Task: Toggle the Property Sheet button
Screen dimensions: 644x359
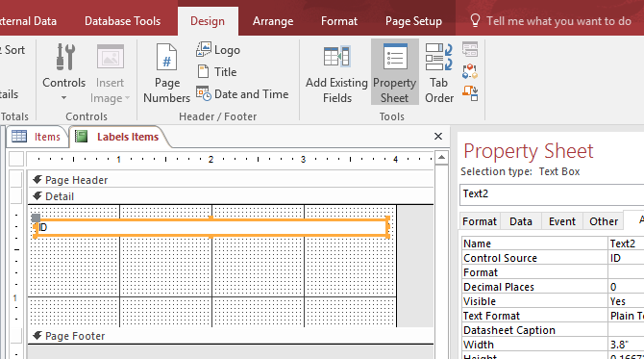Action: click(395, 72)
